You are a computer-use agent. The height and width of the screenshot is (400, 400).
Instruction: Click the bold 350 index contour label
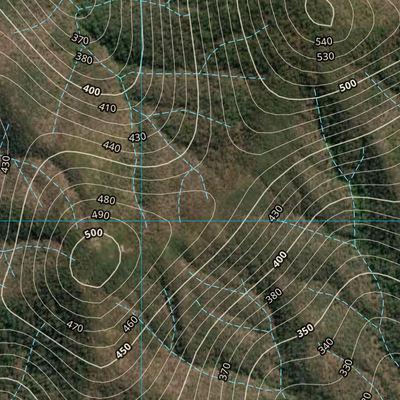pos(305,330)
